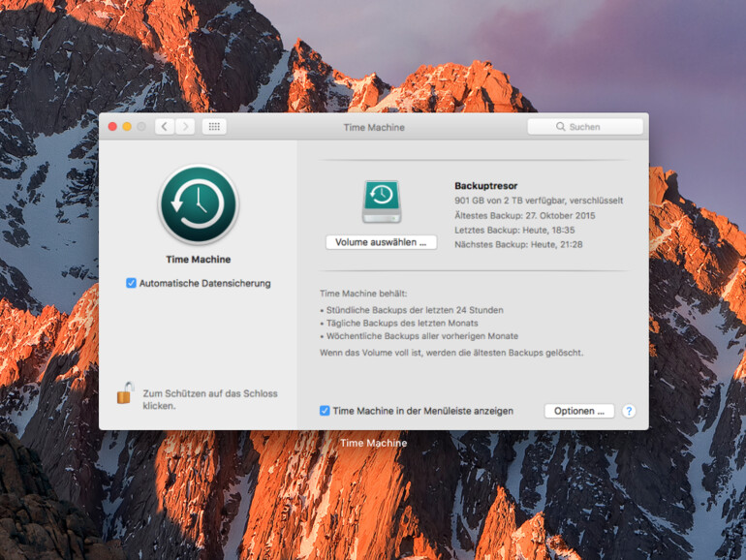This screenshot has width=746, height=560.
Task: Click the Wenn das Volume voll ist note
Action: tap(451, 353)
